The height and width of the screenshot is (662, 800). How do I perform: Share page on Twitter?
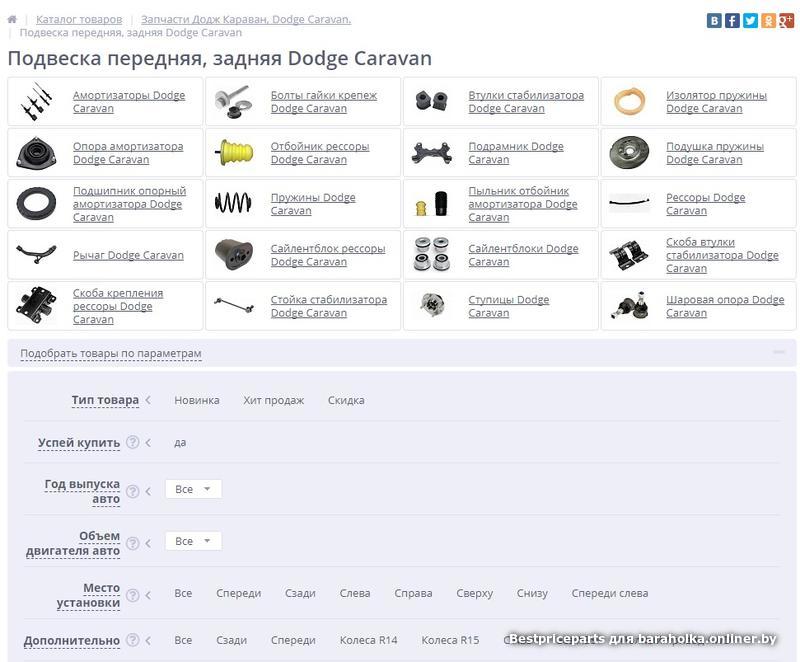750,20
